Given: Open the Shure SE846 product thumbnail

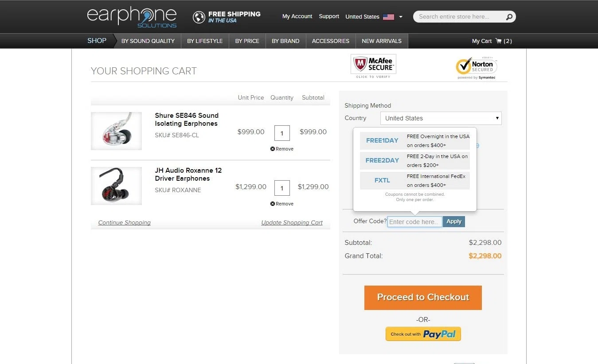Looking at the screenshot, I should pyautogui.click(x=116, y=131).
